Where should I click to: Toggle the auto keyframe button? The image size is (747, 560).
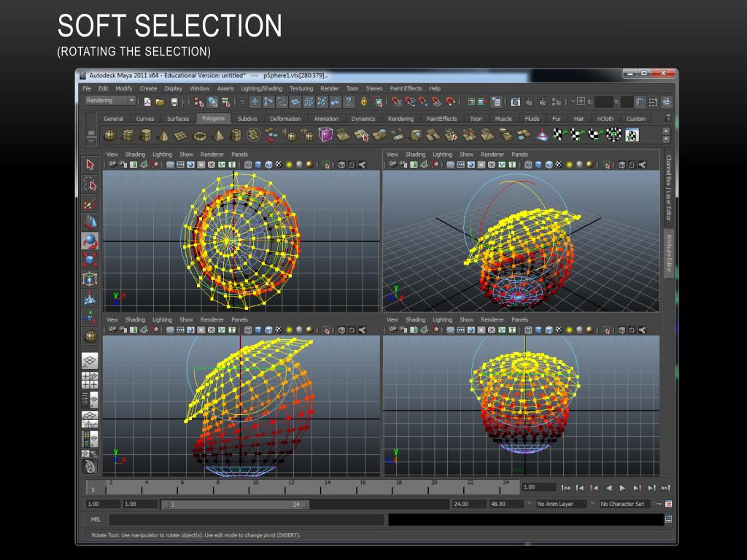tap(658, 504)
